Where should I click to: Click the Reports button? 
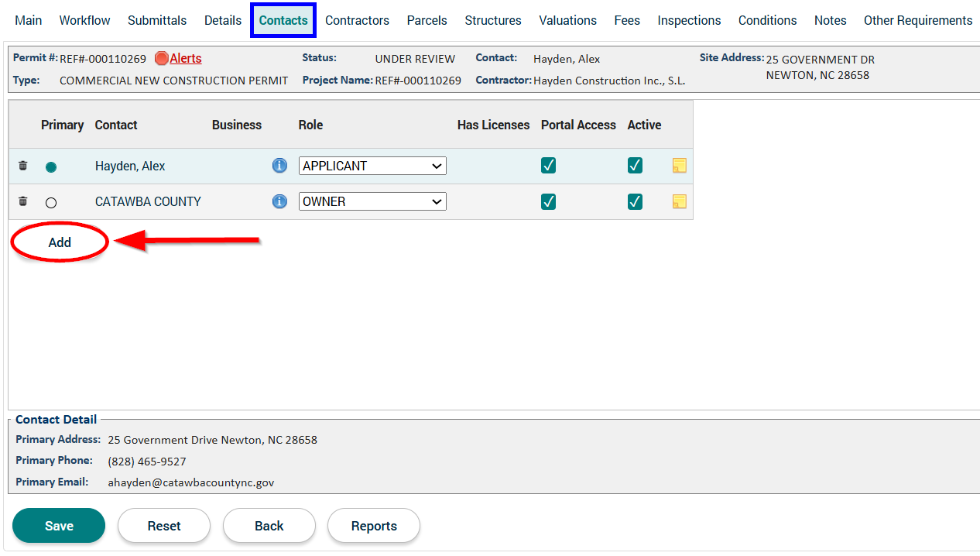(x=374, y=526)
